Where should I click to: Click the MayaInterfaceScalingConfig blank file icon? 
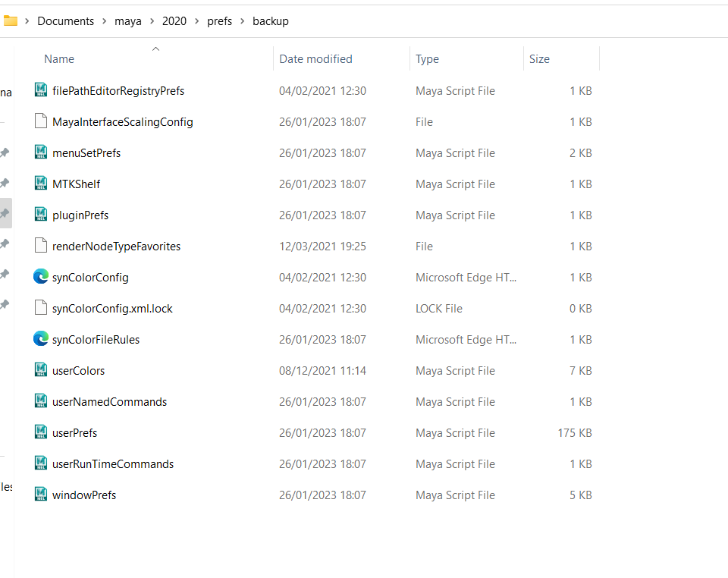41,121
